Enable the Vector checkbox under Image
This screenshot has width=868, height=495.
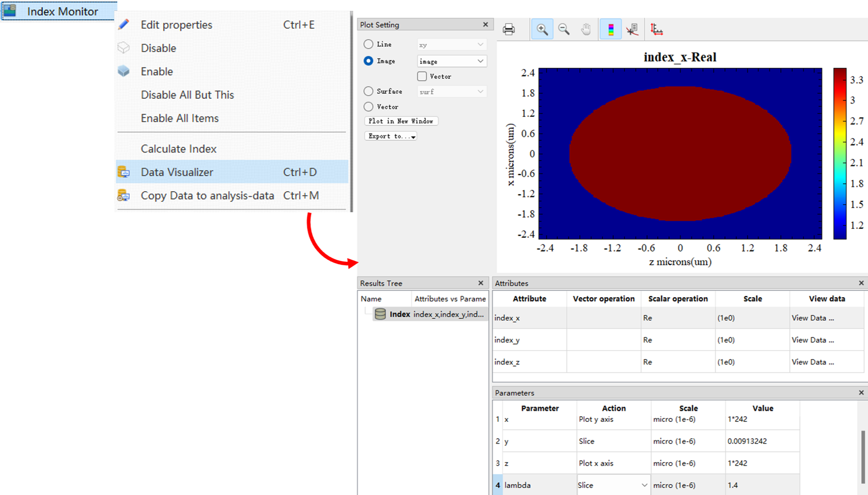pos(422,76)
